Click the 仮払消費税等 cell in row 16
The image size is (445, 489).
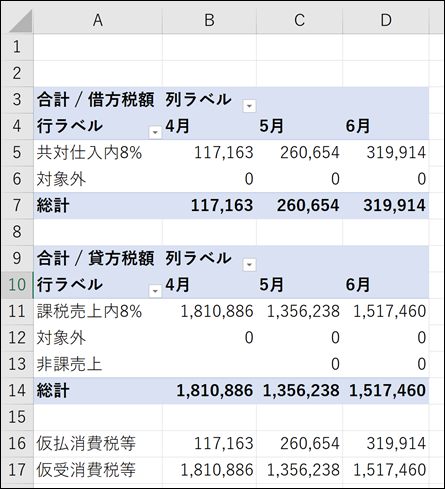[x=98, y=444]
